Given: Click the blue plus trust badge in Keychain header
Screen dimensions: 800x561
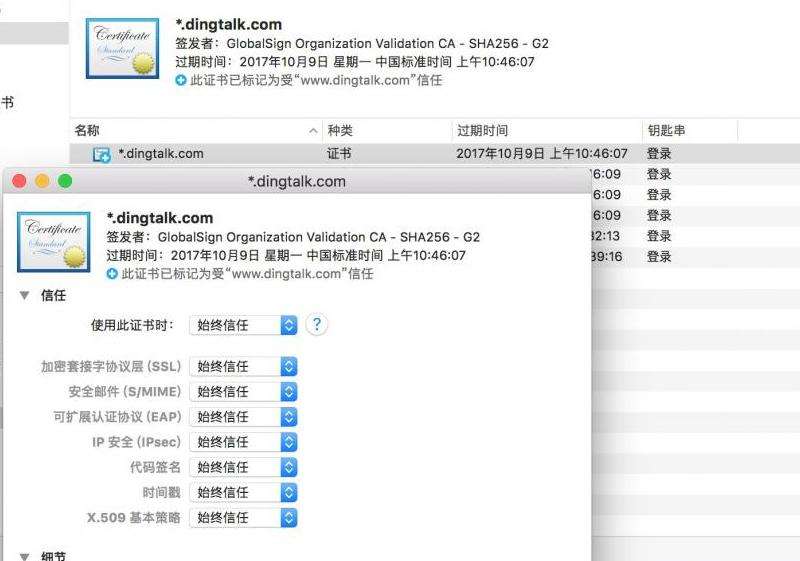Looking at the screenshot, I should coord(181,80).
